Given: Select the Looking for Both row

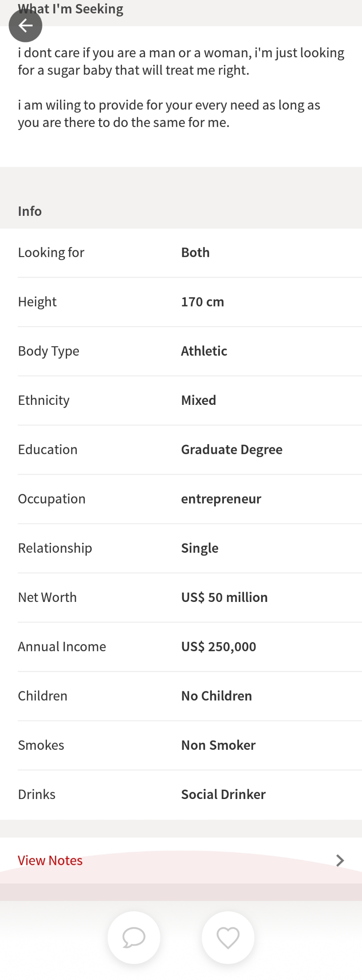Looking at the screenshot, I should click(181, 252).
